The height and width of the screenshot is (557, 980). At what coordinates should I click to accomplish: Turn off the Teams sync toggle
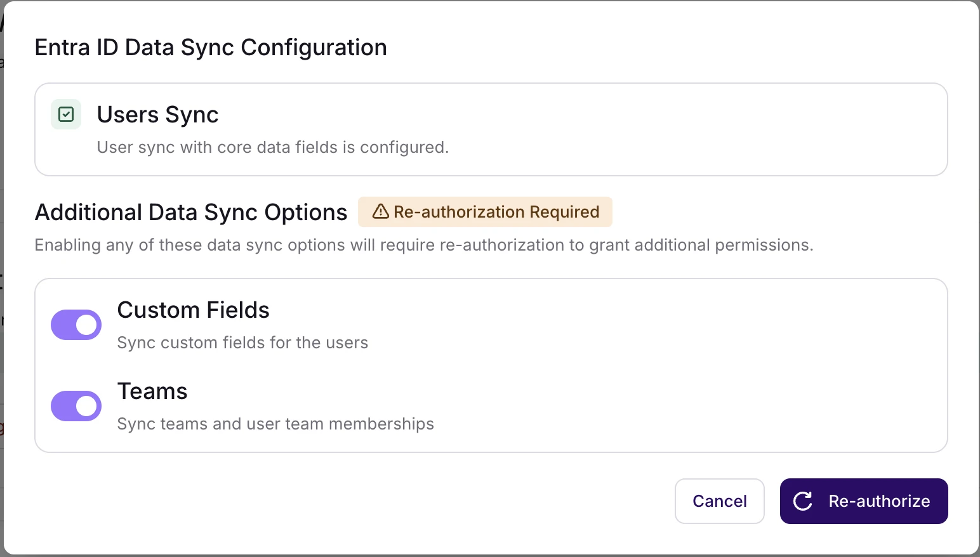(76, 406)
